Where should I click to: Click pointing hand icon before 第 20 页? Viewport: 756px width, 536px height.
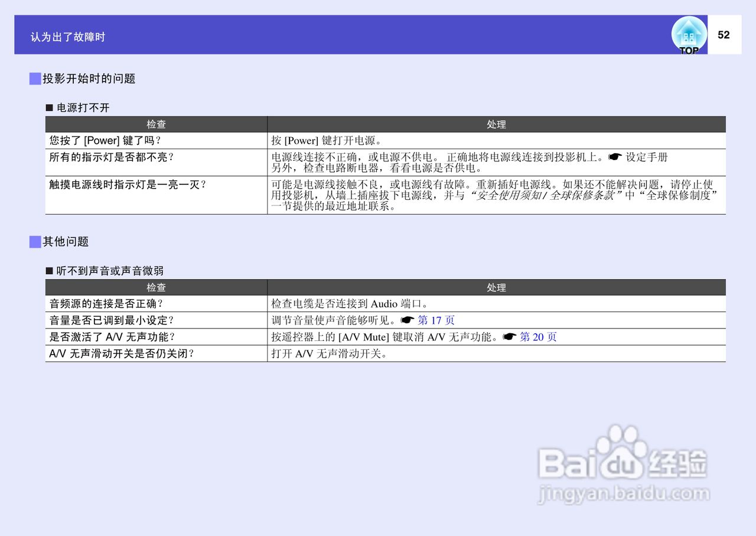click(510, 337)
